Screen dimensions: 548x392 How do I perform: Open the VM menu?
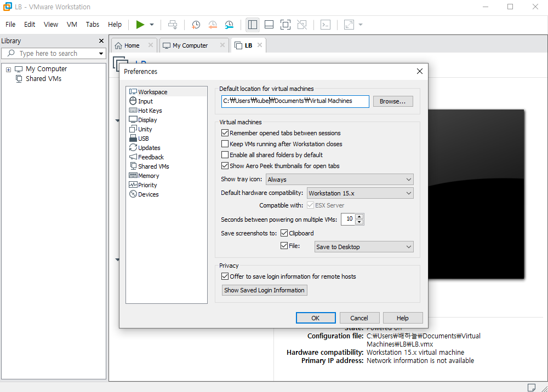tap(72, 25)
